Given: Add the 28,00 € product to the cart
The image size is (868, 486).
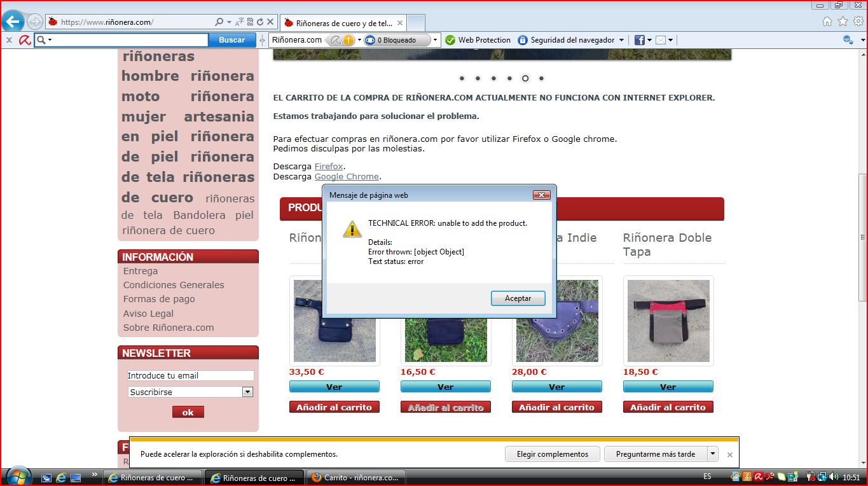Looking at the screenshot, I should click(x=557, y=407).
